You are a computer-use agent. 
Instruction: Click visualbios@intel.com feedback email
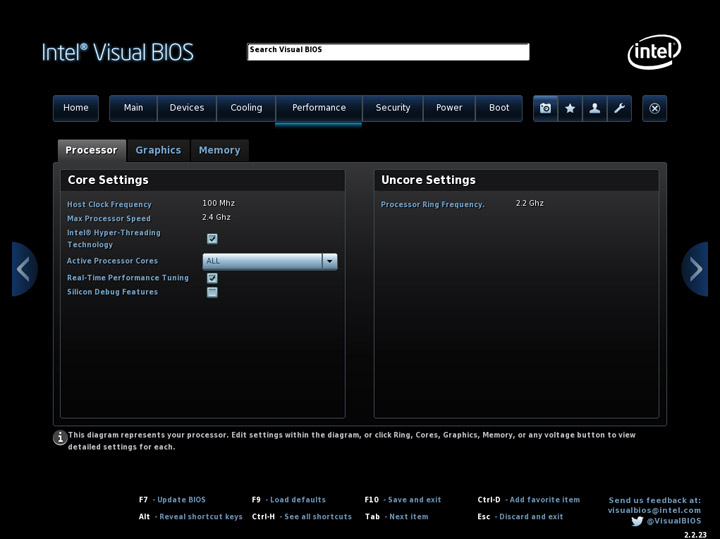tap(654, 511)
